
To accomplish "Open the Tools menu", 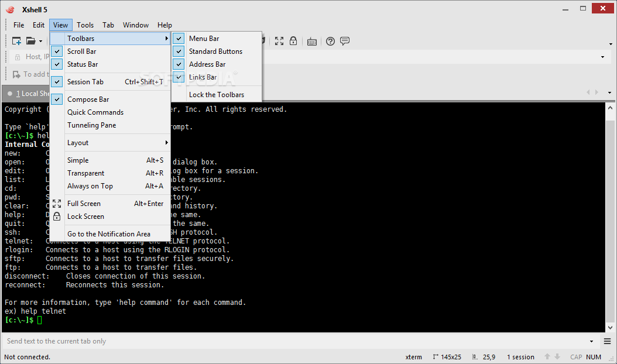I will coord(85,25).
